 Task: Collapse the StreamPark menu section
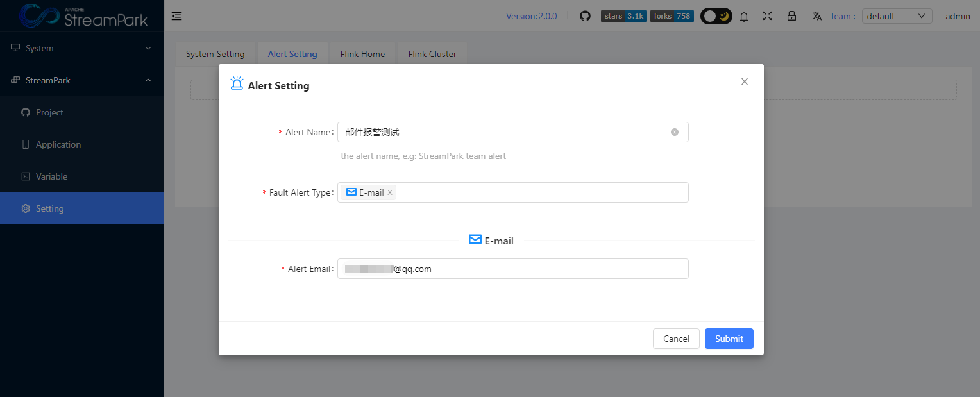point(82,80)
